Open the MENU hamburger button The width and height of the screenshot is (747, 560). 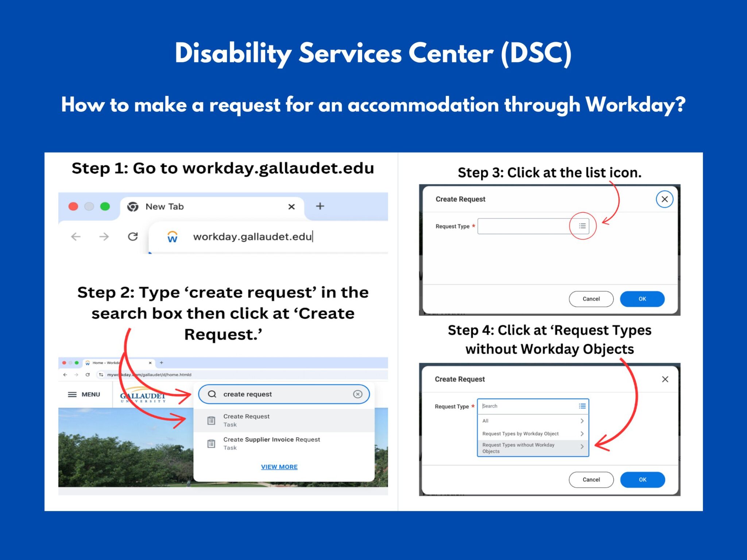[x=84, y=394]
